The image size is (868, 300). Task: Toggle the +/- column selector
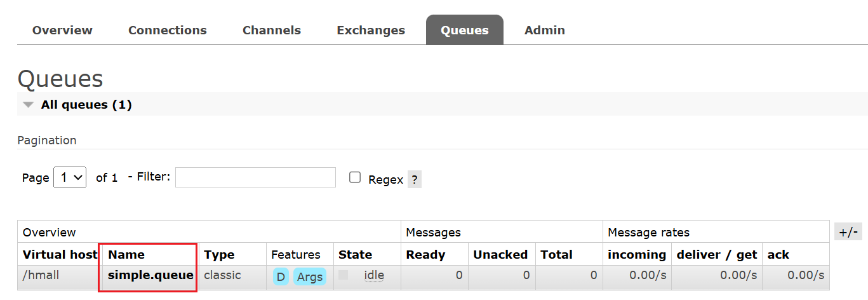[848, 231]
